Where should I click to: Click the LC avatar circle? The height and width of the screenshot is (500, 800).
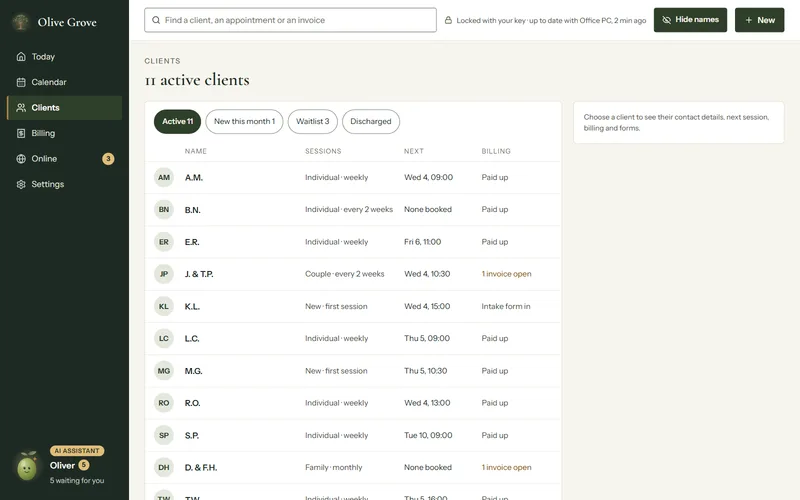pyautogui.click(x=164, y=338)
